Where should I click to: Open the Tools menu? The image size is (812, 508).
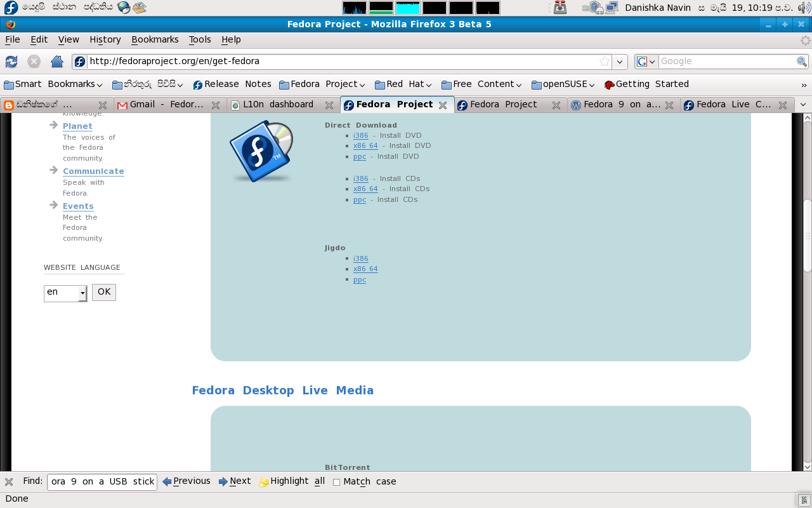click(x=200, y=39)
